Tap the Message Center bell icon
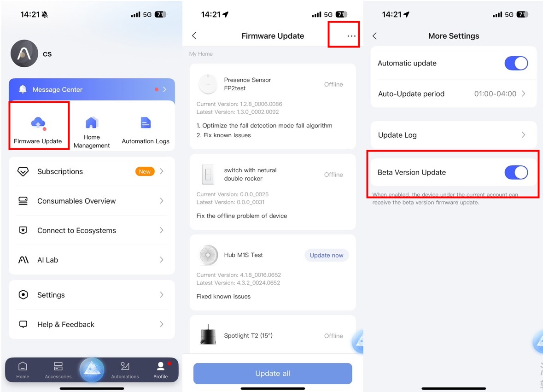This screenshot has height=392, width=543. [23, 89]
